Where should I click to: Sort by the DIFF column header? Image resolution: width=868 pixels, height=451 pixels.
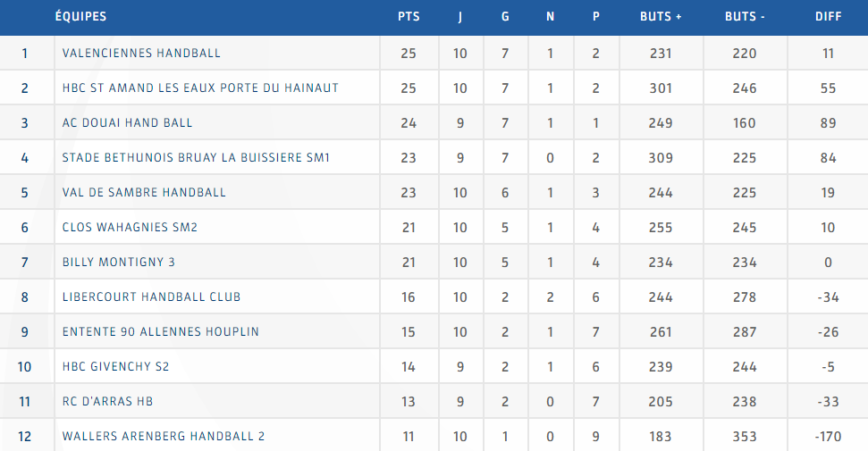(828, 17)
